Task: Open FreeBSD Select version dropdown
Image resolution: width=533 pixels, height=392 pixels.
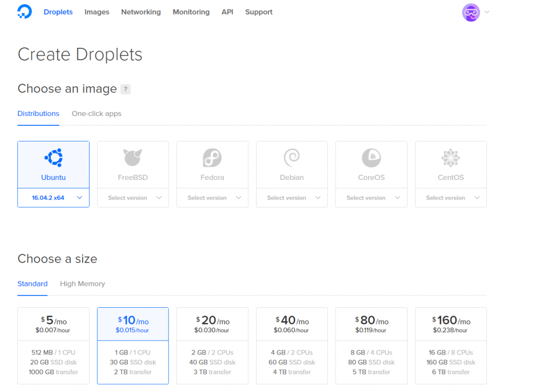Action: pyautogui.click(x=133, y=198)
